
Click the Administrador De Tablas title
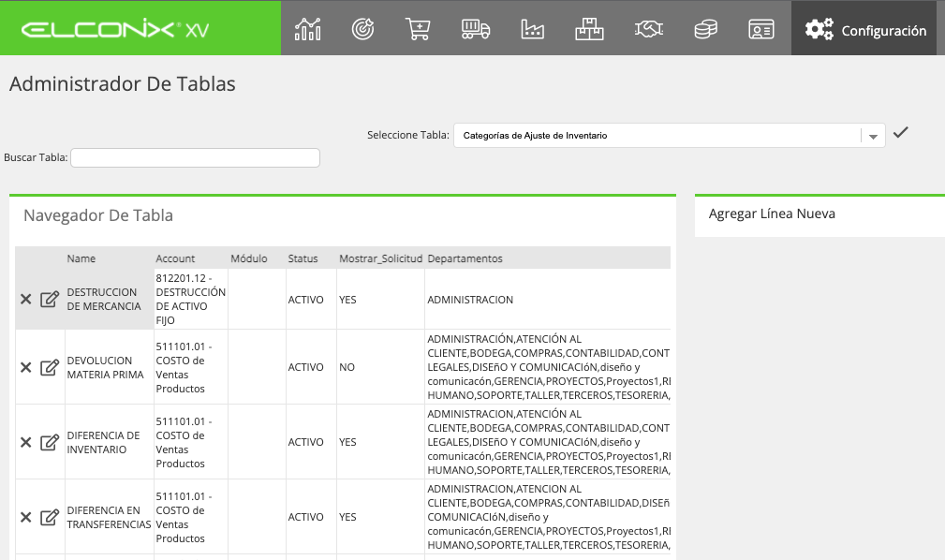pos(123,83)
